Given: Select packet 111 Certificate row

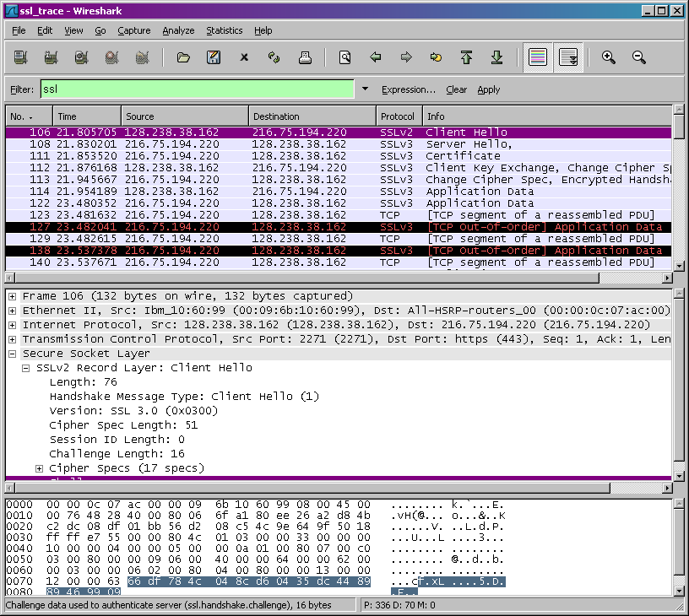Looking at the screenshot, I should coord(339,156).
